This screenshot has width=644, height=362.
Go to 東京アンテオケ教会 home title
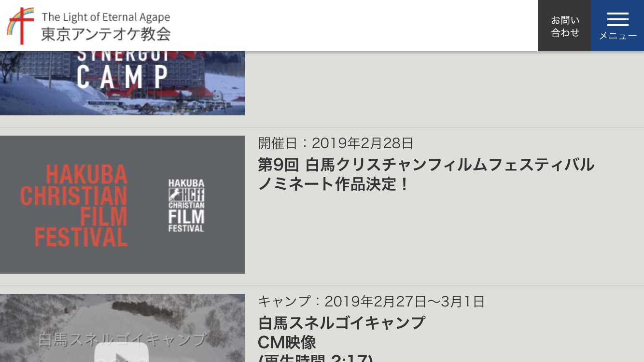(106, 34)
